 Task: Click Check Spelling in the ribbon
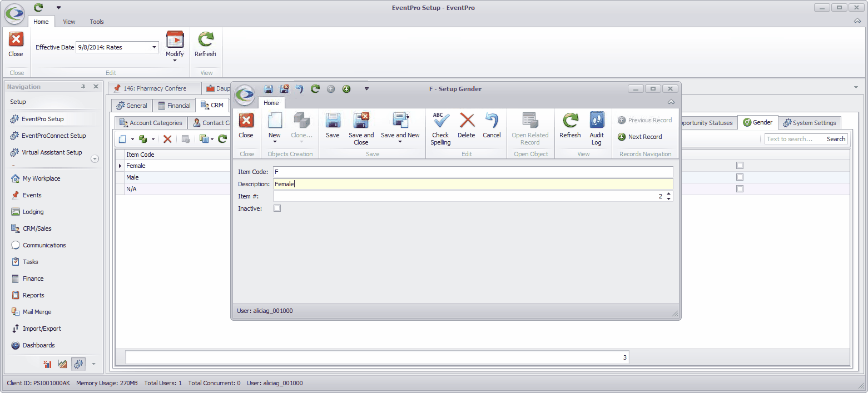(440, 129)
